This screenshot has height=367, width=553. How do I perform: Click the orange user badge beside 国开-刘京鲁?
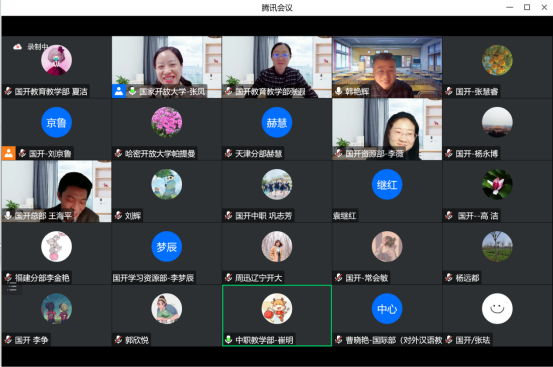9,153
